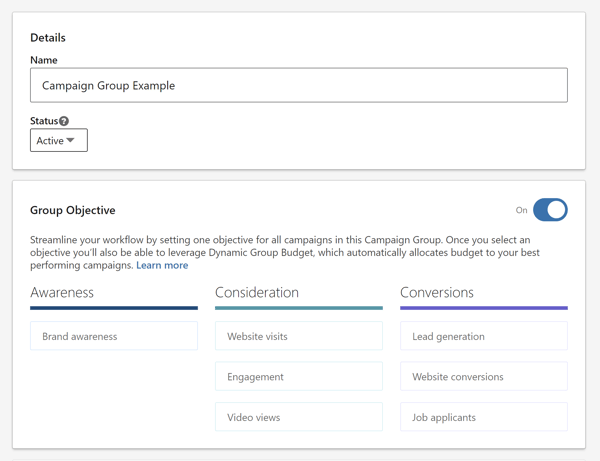Viewport: 600px width, 461px height.
Task: Select the Job applicants objective
Action: pyautogui.click(x=483, y=417)
